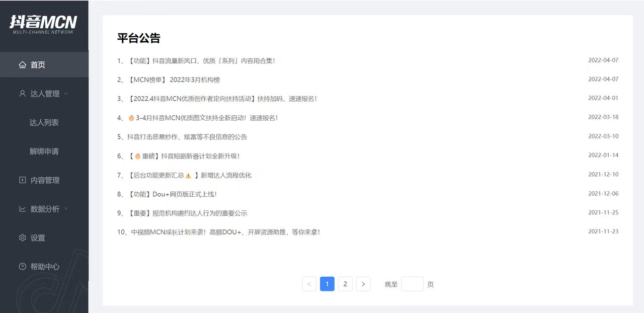Click date 2022-01-14
This screenshot has width=644, height=313.
point(603,155)
